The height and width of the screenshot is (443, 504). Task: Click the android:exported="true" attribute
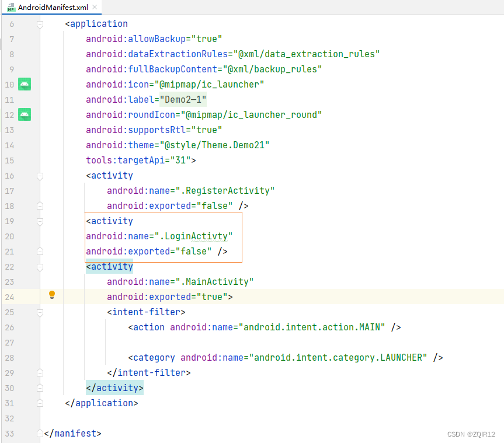click(x=167, y=297)
